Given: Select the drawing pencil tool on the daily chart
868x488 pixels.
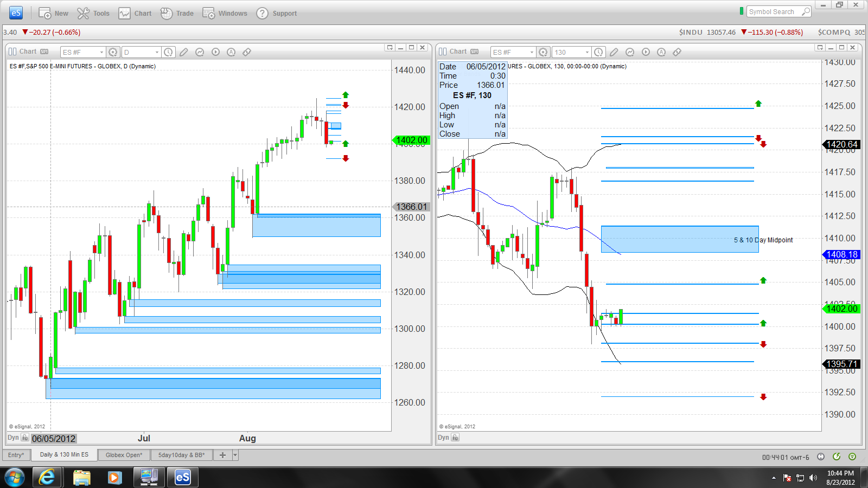Looking at the screenshot, I should tap(184, 52).
